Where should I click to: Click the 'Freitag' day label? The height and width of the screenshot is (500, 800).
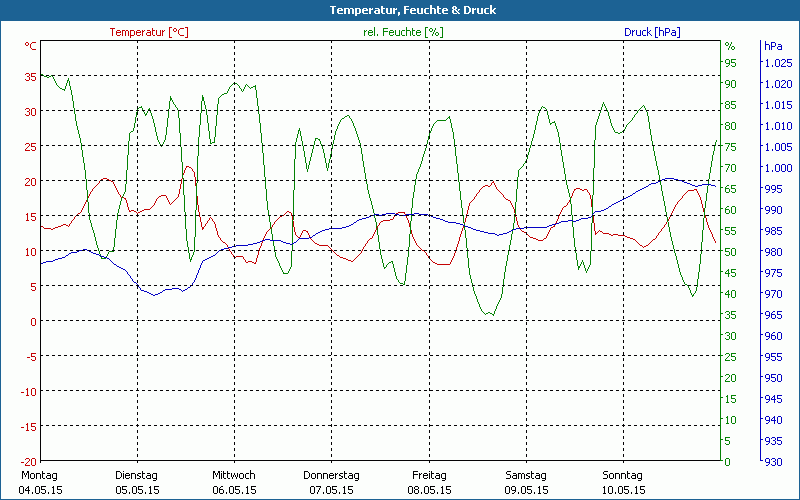[429, 475]
